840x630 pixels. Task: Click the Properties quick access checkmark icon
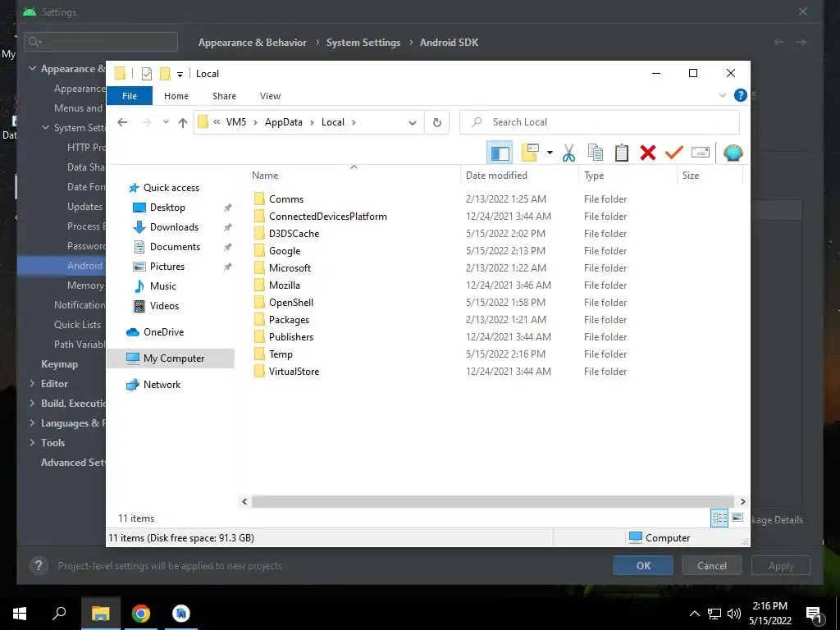pyautogui.click(x=147, y=74)
